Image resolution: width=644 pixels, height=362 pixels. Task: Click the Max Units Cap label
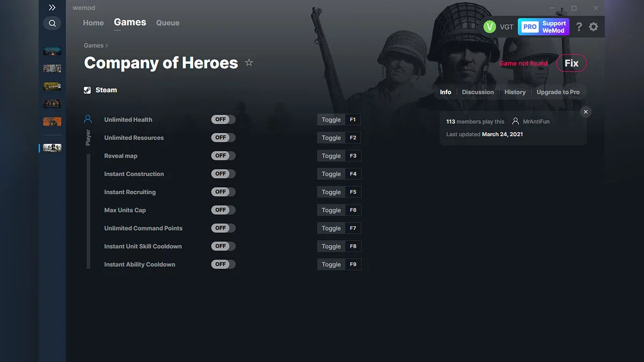[125, 210]
